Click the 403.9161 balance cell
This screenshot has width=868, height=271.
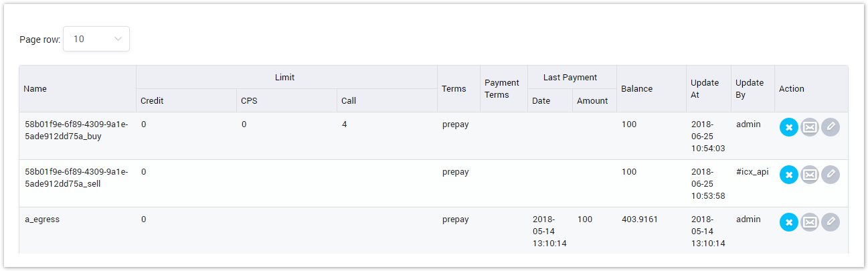pos(640,219)
